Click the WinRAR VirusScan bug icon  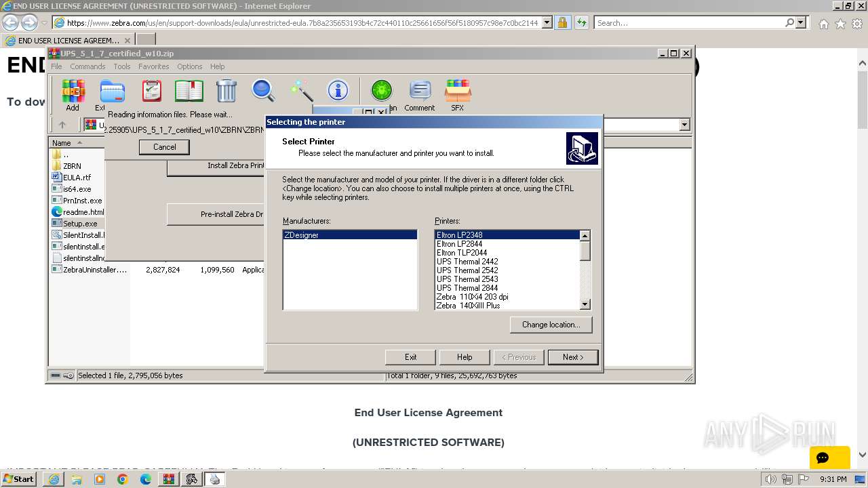381,90
